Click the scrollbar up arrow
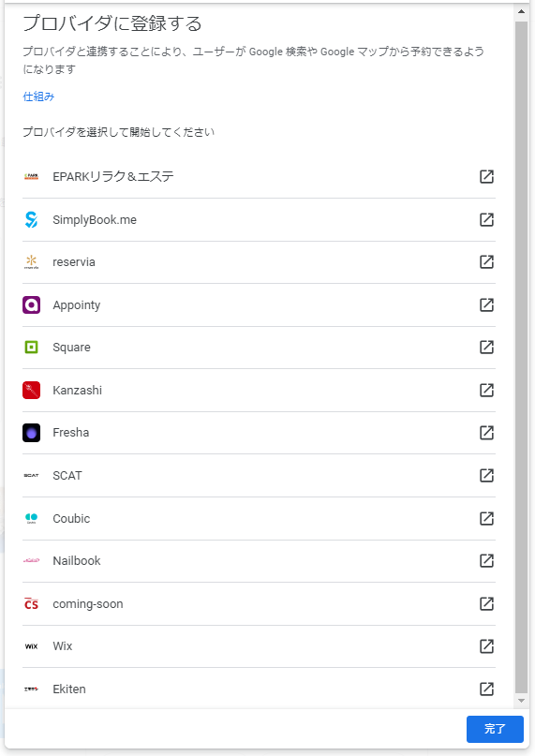Image resolution: width=535 pixels, height=756 pixels. [x=521, y=11]
